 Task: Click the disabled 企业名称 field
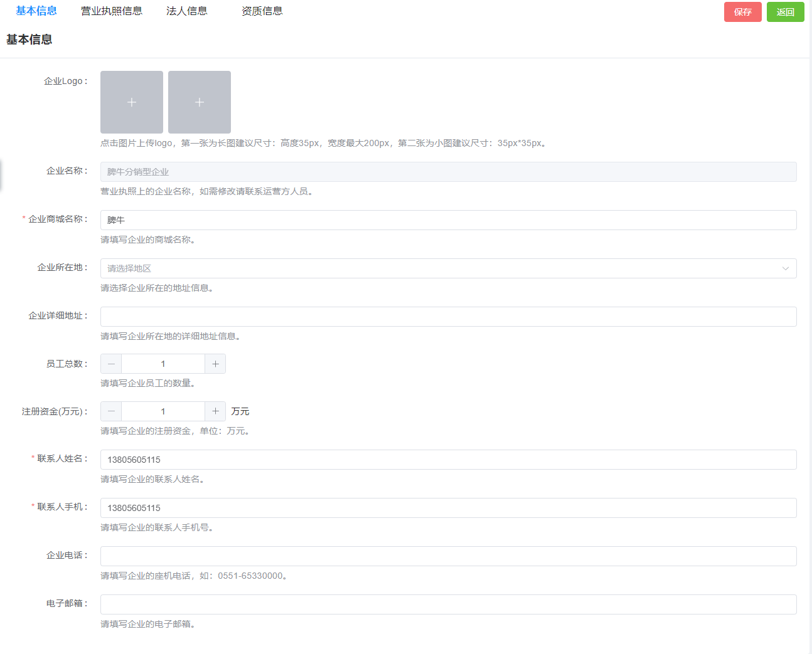click(449, 172)
